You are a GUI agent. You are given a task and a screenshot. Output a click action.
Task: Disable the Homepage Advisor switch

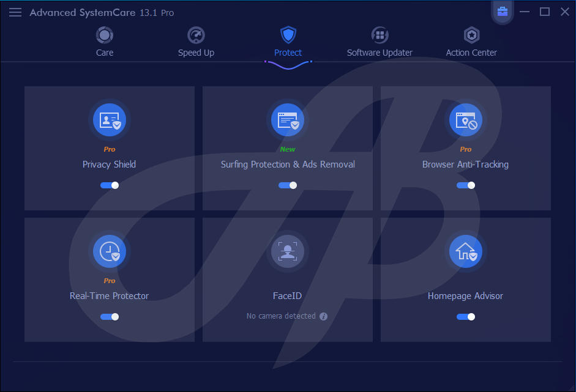(466, 317)
